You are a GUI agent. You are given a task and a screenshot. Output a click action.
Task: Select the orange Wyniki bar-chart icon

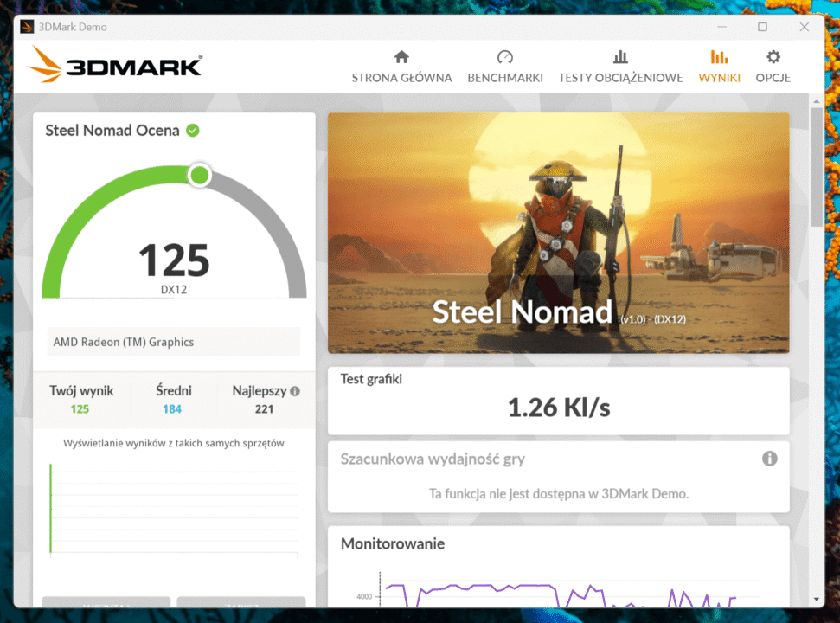(x=720, y=56)
